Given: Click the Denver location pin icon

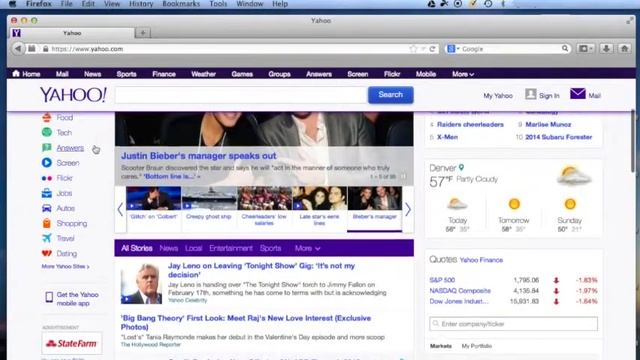Looking at the screenshot, I should click(462, 167).
